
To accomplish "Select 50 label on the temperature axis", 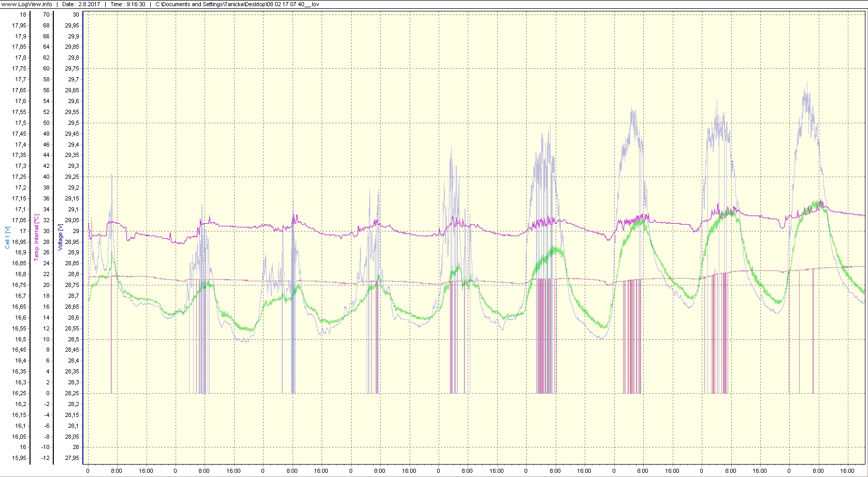I will (x=46, y=123).
